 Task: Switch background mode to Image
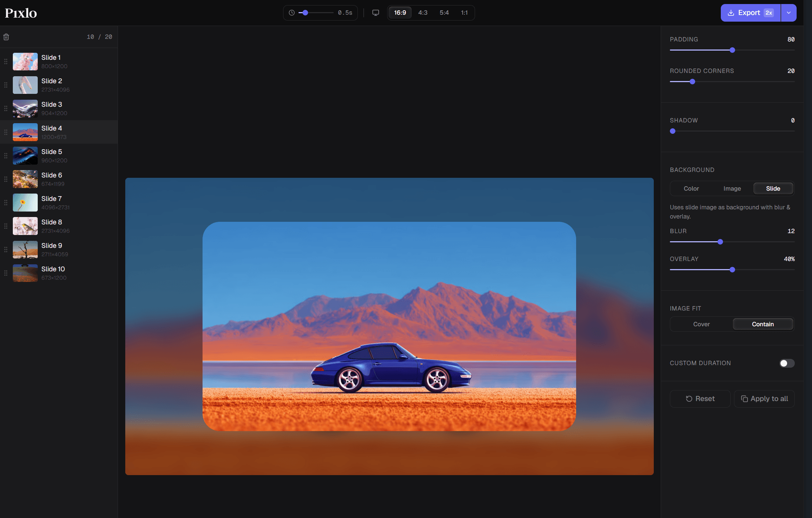point(732,189)
